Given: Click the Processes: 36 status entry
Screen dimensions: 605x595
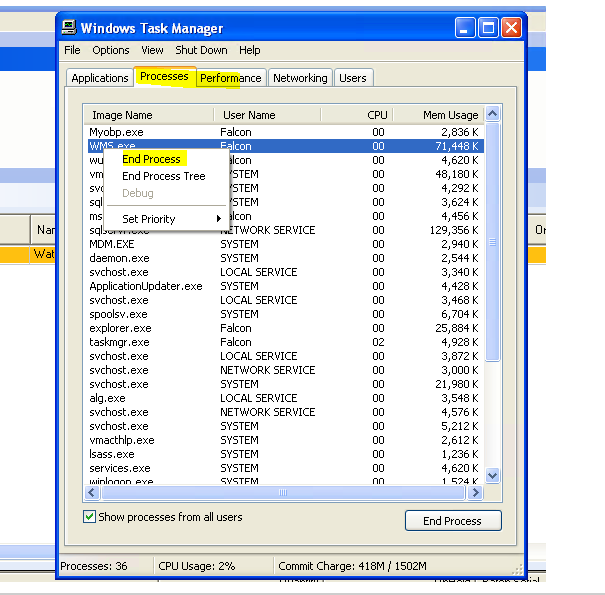Looking at the screenshot, I should pyautogui.click(x=94, y=566).
